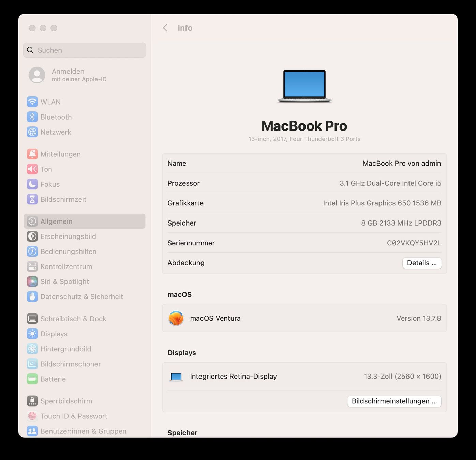Viewport: 476px width, 460px height.
Task: Click the Speicher section heading at bottom
Action: pos(182,433)
